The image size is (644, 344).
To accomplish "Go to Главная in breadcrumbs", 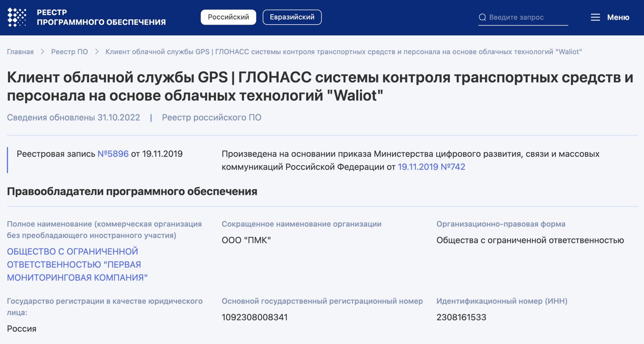I will pos(20,52).
